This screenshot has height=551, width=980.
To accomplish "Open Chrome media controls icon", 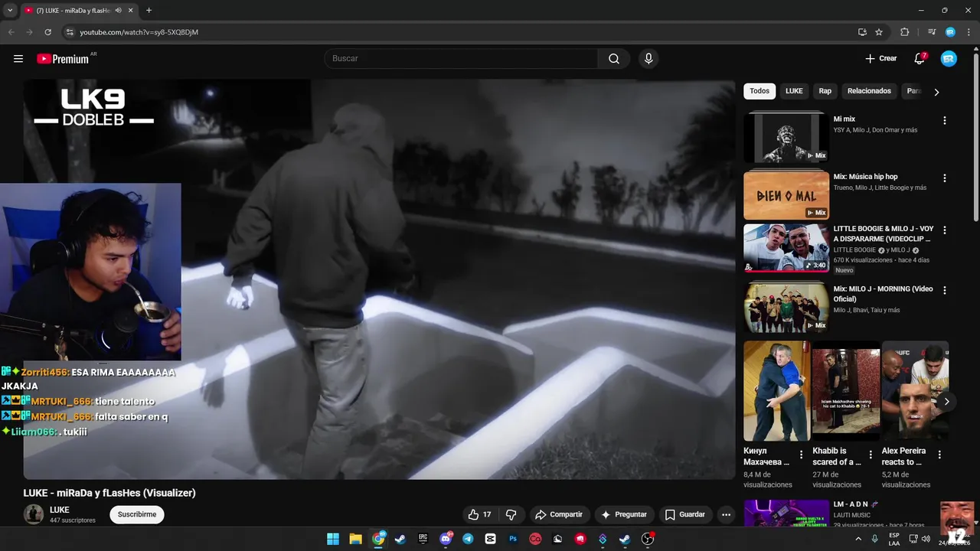I will click(932, 32).
